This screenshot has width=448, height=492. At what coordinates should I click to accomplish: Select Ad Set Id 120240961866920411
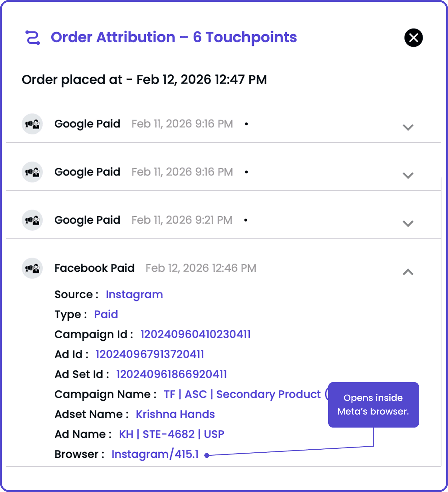pyautogui.click(x=171, y=374)
